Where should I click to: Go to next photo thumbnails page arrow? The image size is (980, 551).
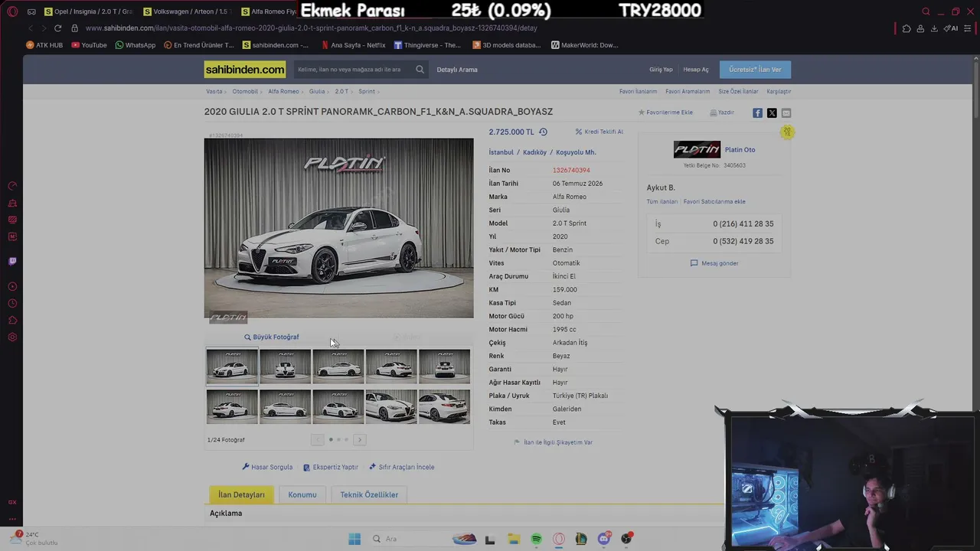pyautogui.click(x=360, y=439)
